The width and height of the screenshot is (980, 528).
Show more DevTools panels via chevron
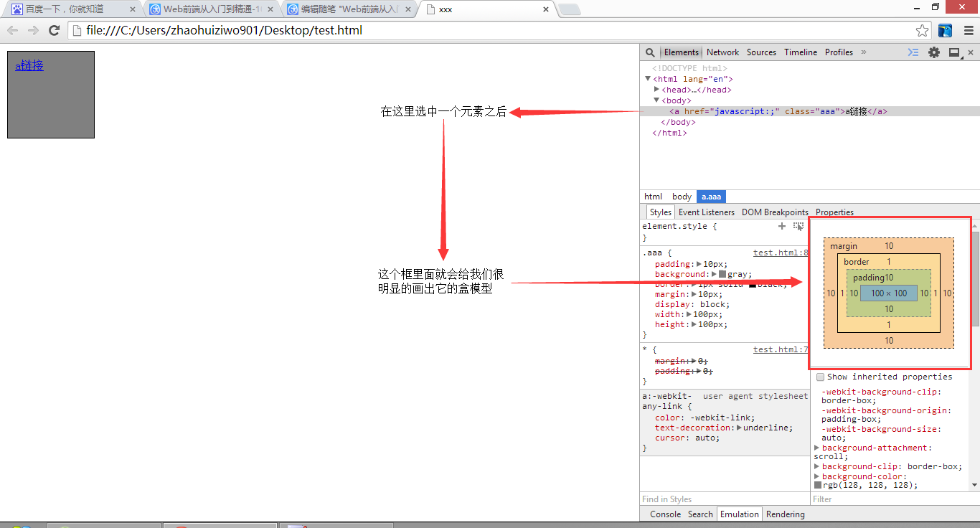pos(863,52)
